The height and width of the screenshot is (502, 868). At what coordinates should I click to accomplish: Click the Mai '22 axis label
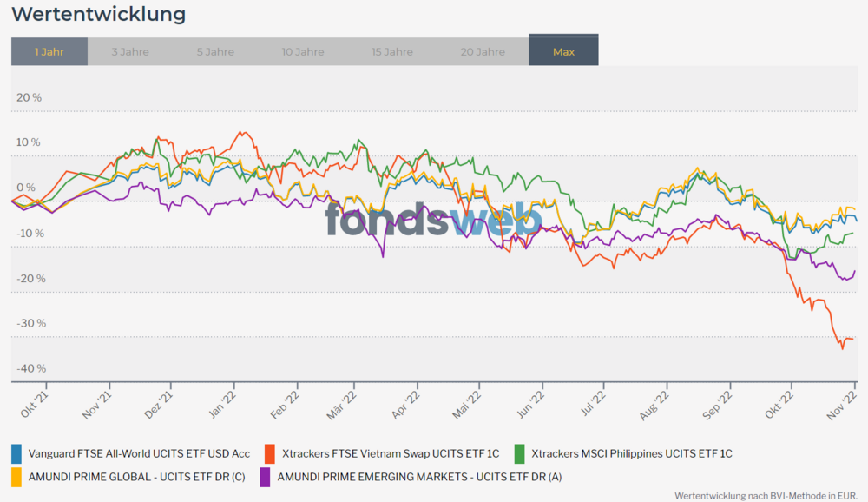click(467, 404)
